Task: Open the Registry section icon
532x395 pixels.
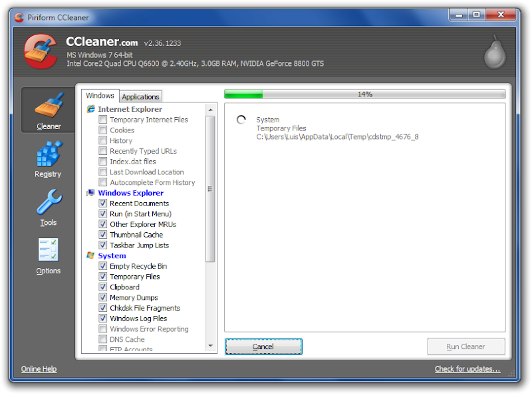Action: point(49,154)
